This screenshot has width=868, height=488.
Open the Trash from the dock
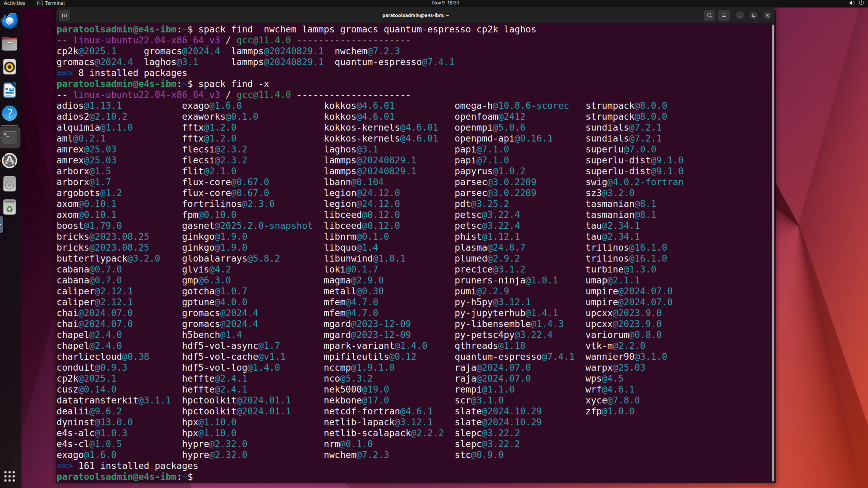(10, 208)
